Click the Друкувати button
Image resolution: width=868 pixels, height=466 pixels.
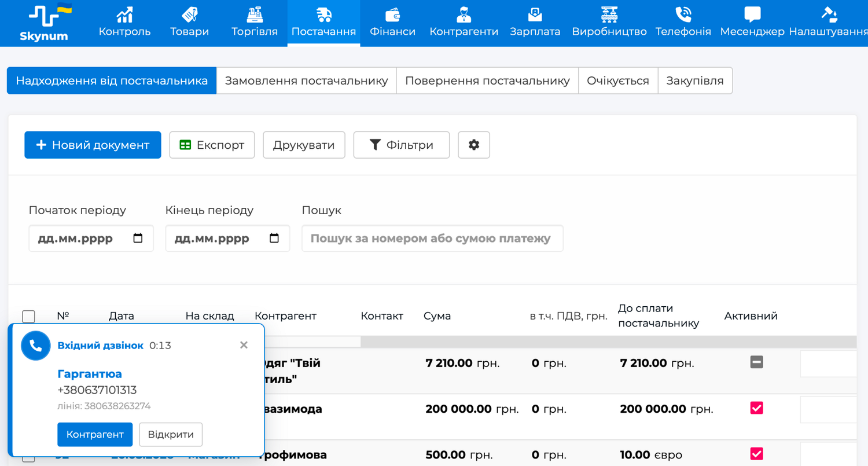pos(304,145)
